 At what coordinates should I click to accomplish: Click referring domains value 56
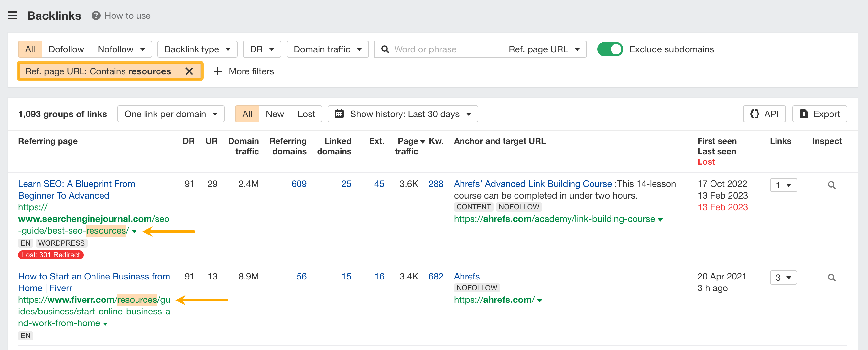point(302,276)
